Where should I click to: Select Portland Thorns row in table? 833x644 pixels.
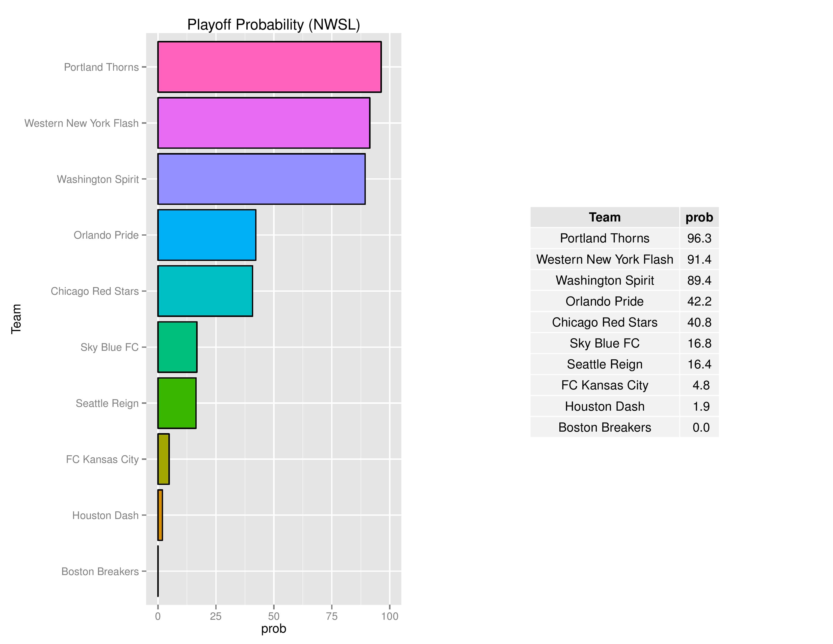pyautogui.click(x=605, y=238)
